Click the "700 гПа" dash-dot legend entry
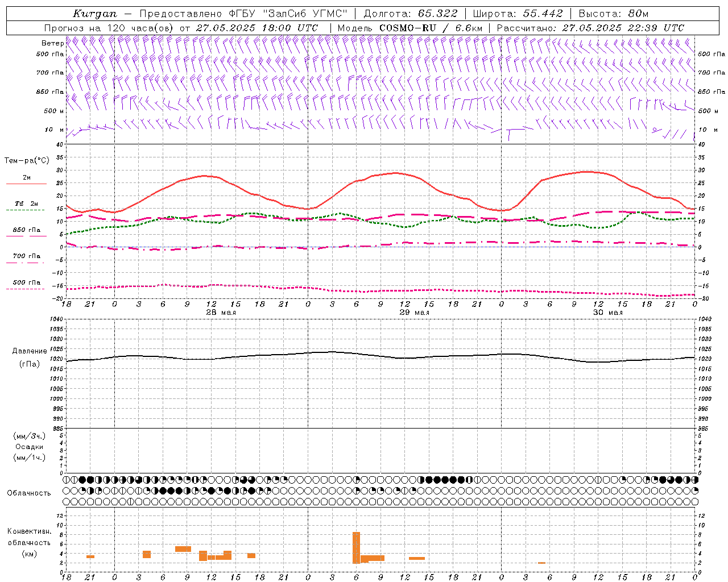The height and width of the screenshot is (582, 728). point(26,256)
